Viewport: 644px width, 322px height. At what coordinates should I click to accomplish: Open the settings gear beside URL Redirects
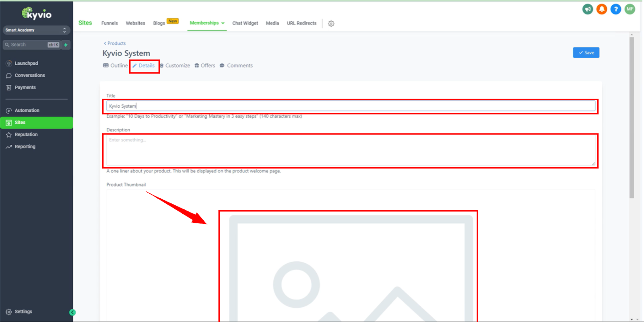point(331,24)
